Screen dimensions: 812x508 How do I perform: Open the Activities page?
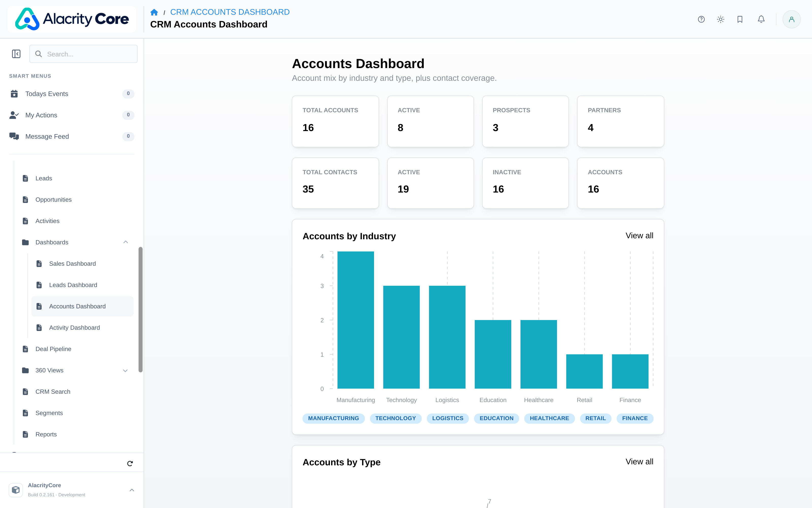(76, 221)
